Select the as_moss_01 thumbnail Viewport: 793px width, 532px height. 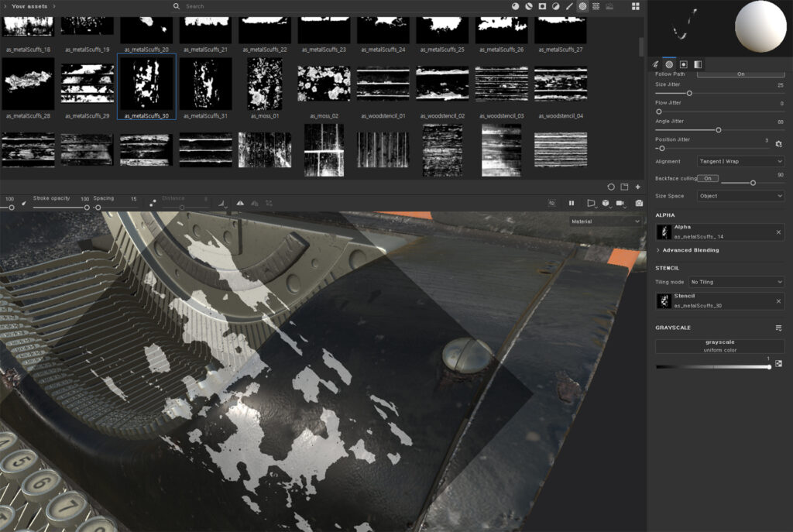(264, 84)
